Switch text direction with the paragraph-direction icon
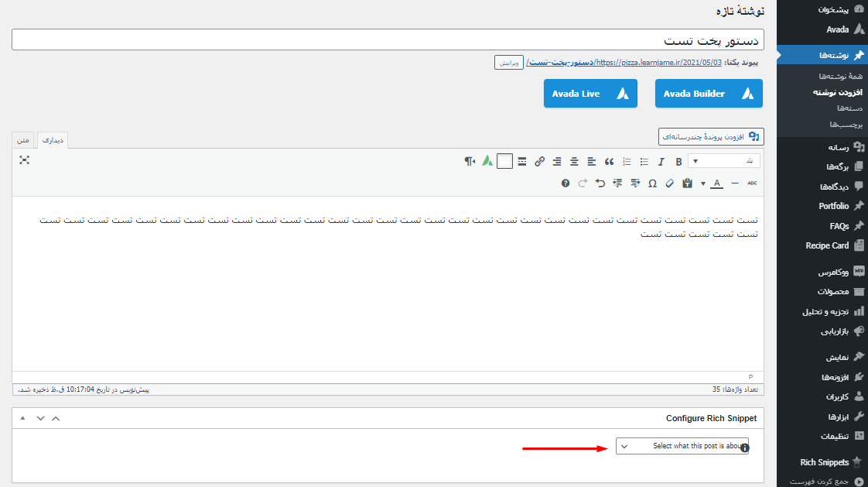The width and height of the screenshot is (868, 487). (470, 162)
